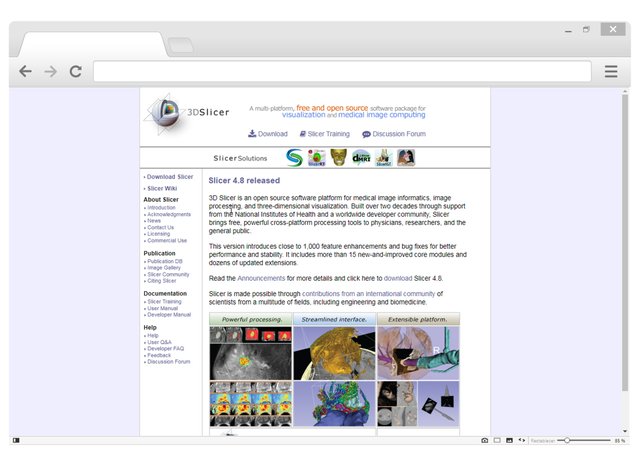Open the Licensing sidebar link

click(x=158, y=233)
